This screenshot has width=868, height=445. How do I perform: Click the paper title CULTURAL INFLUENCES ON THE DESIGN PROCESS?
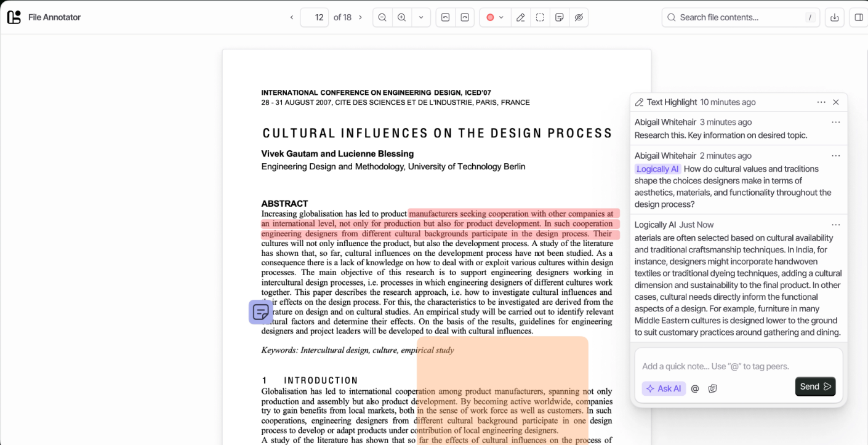tap(438, 134)
